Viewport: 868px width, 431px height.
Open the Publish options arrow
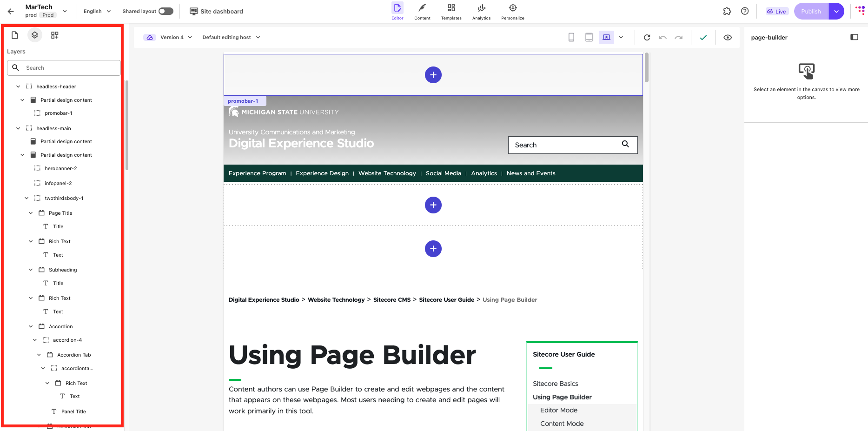(836, 12)
